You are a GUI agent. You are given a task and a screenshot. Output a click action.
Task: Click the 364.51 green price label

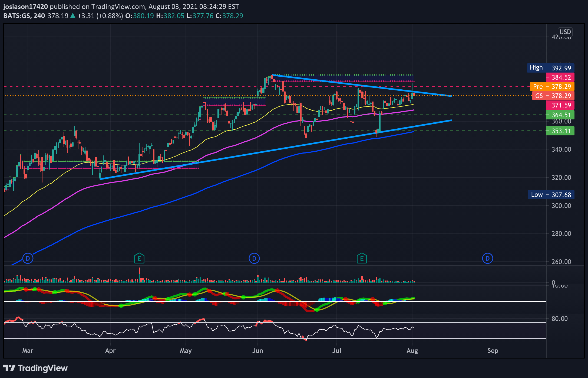560,115
